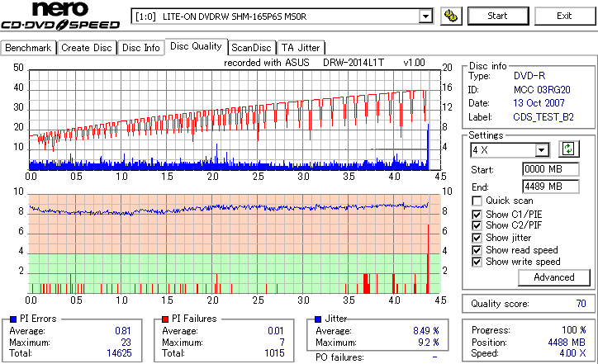Click the PIF/jitter lower graph

(235, 244)
